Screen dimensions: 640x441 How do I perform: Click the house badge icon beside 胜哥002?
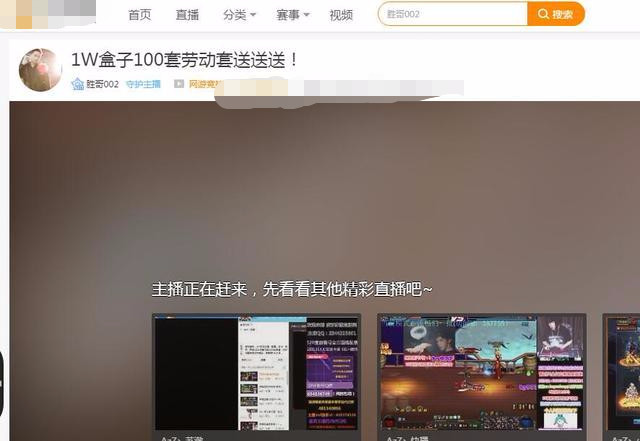pyautogui.click(x=78, y=84)
